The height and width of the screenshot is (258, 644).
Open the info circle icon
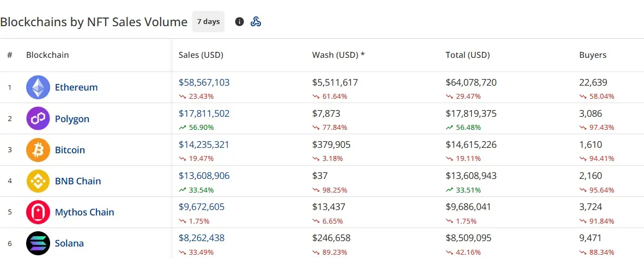click(x=239, y=22)
